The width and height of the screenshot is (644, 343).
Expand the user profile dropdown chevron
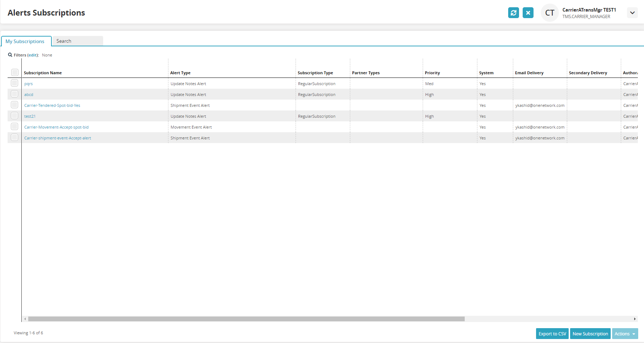[632, 13]
